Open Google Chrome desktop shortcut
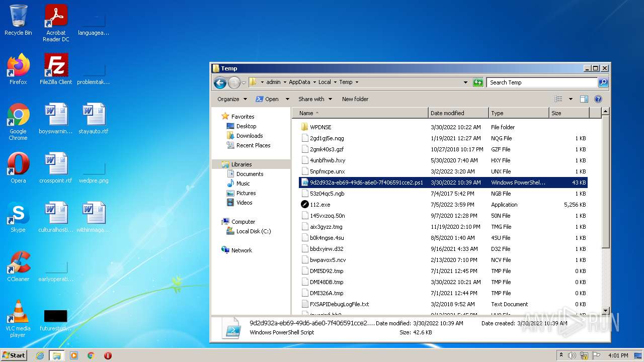The image size is (644, 362). coord(18,122)
